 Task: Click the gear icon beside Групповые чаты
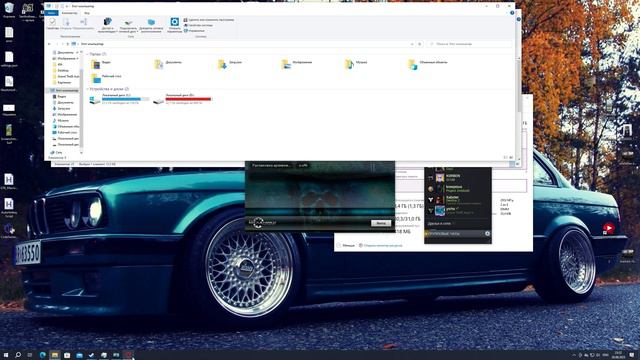(x=487, y=233)
